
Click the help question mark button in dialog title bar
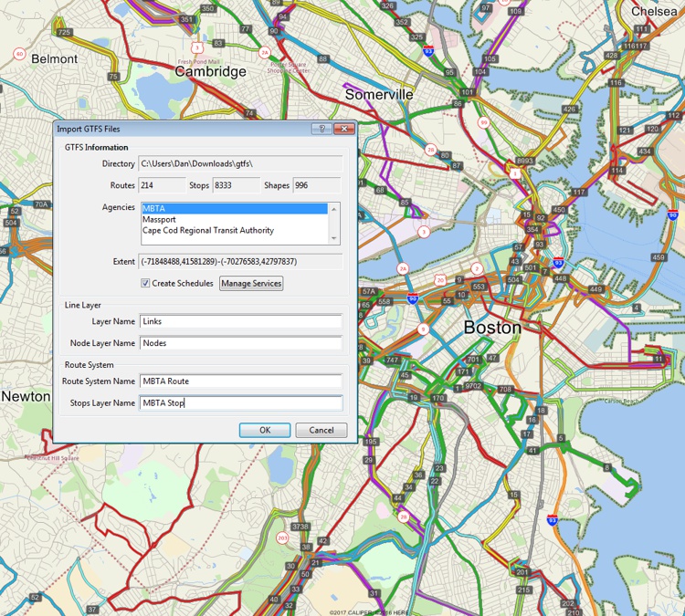[x=321, y=130]
